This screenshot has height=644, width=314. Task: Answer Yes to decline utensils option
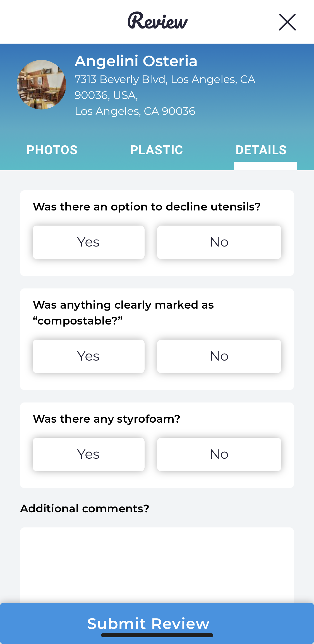point(88,242)
